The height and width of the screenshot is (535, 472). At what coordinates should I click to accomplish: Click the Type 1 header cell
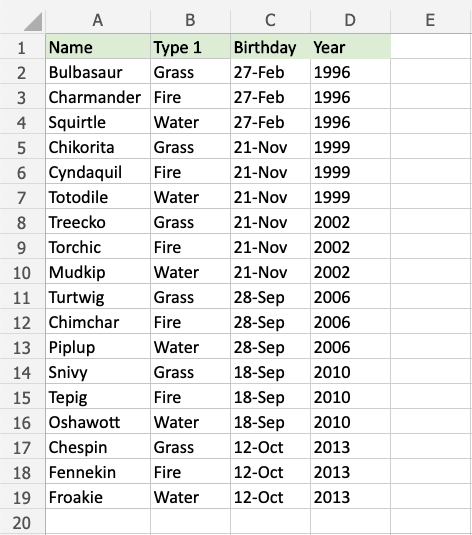[190, 46]
